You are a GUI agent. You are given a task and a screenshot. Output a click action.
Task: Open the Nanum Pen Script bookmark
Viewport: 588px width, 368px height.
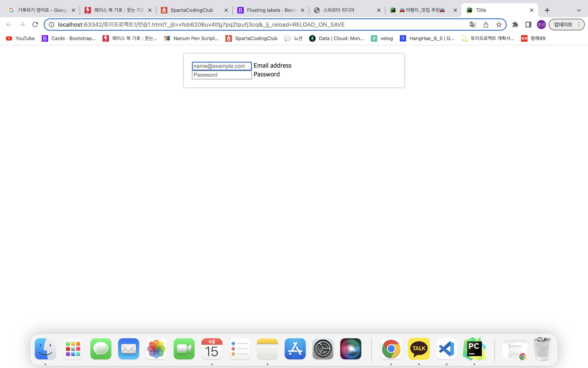pyautogui.click(x=192, y=38)
